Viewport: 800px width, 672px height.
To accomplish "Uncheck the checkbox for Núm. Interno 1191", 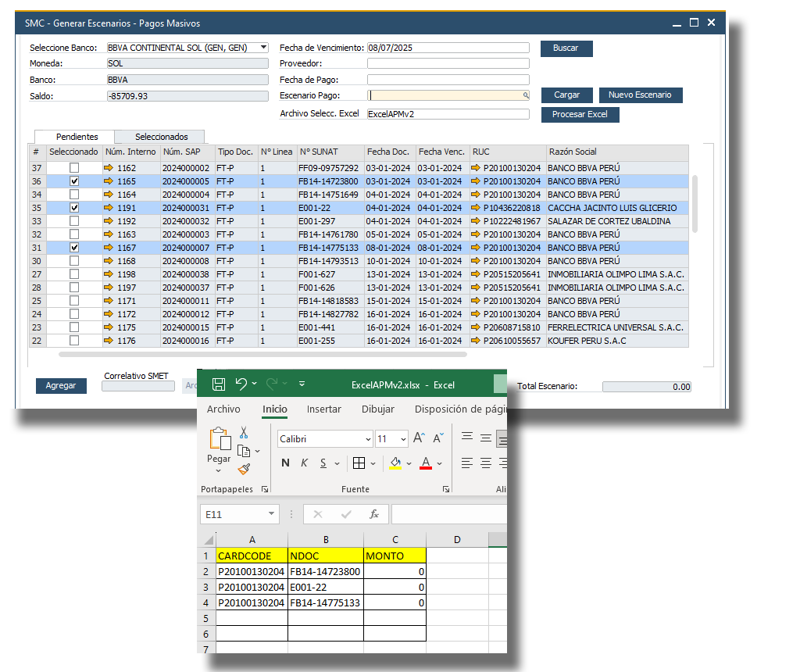I will pyautogui.click(x=74, y=208).
